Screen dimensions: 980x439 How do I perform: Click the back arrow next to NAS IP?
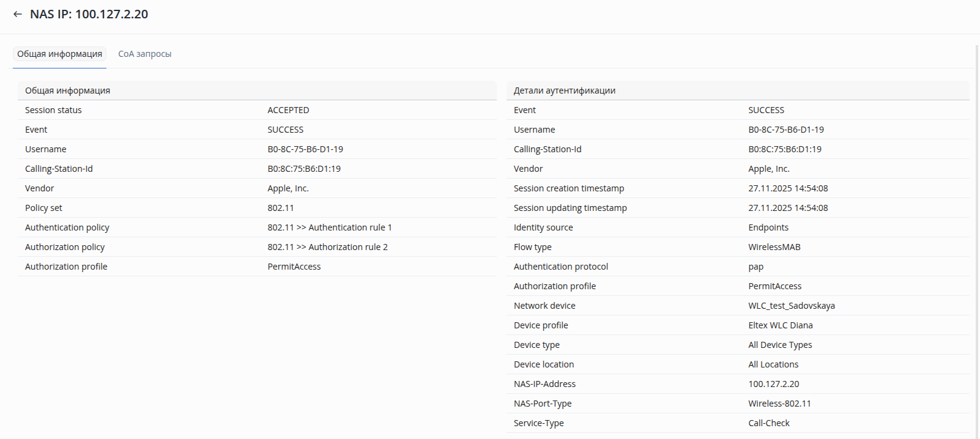[x=18, y=14]
